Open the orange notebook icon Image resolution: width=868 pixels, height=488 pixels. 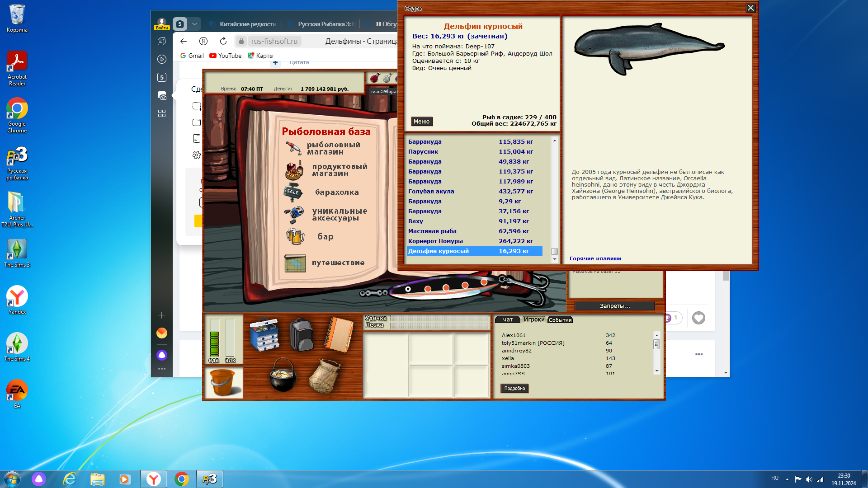339,335
